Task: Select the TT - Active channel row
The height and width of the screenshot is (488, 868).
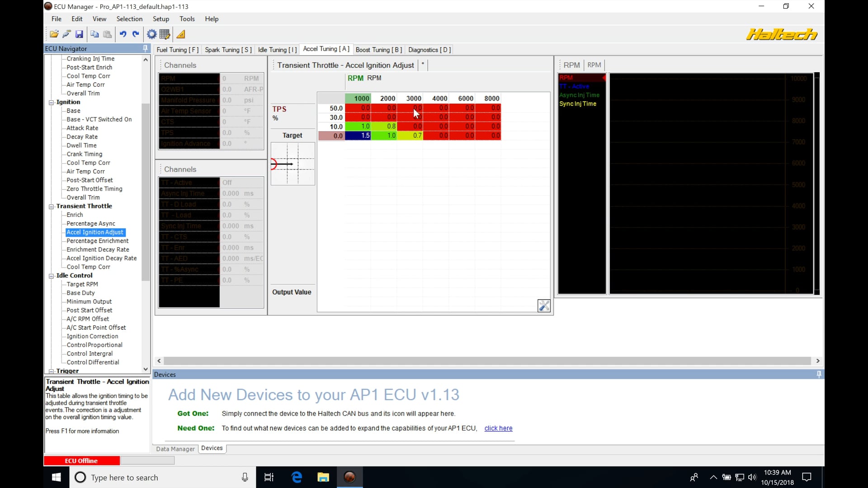Action: (x=189, y=182)
